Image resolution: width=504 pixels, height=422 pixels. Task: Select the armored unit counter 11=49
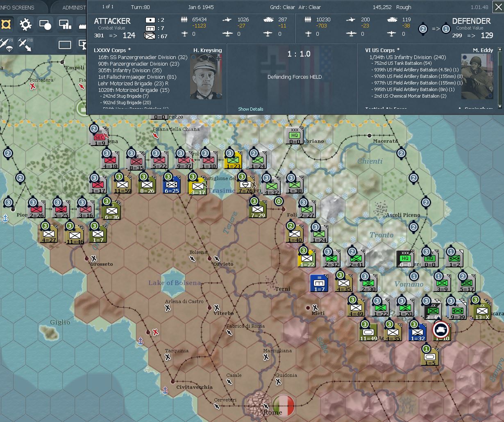click(x=368, y=333)
